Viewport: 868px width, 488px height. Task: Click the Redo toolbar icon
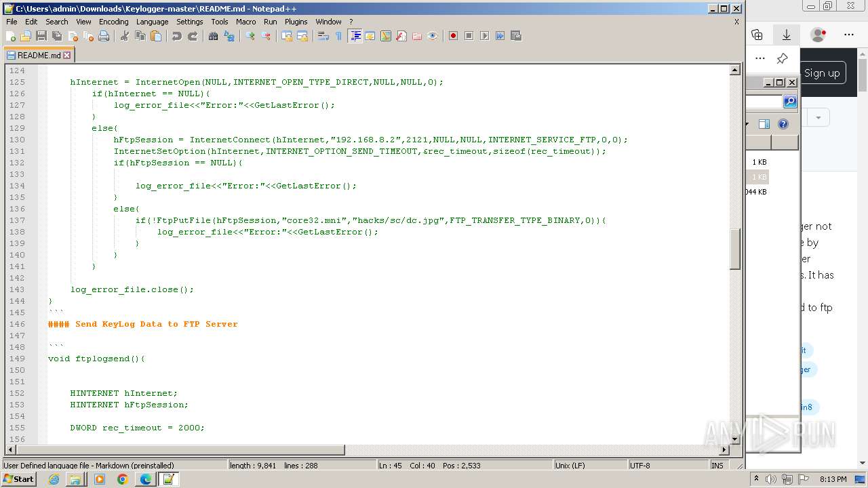tap(193, 36)
